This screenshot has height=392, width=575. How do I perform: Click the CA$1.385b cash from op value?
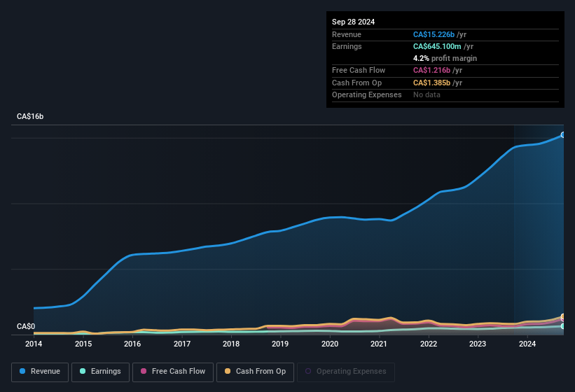(431, 83)
